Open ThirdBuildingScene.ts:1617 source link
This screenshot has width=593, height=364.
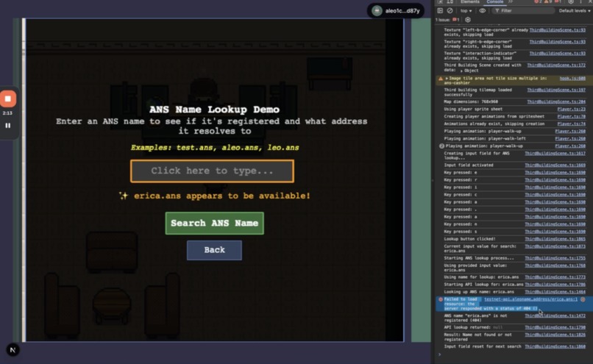click(555, 154)
